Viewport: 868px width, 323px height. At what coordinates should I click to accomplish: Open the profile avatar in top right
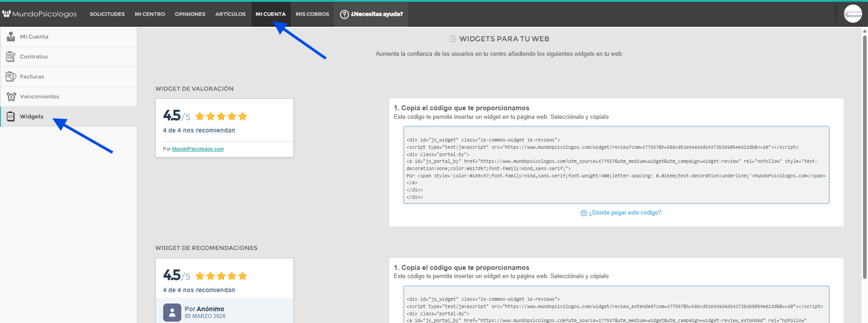pos(853,14)
